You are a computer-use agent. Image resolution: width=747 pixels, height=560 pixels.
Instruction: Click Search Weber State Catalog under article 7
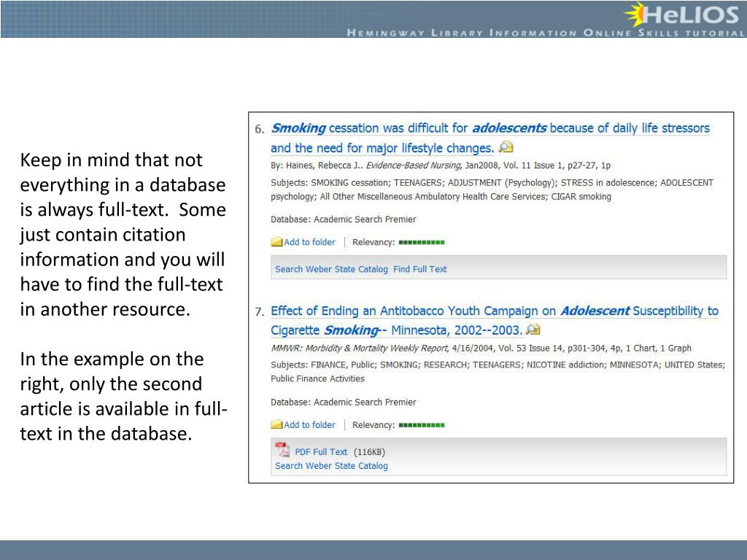[331, 466]
